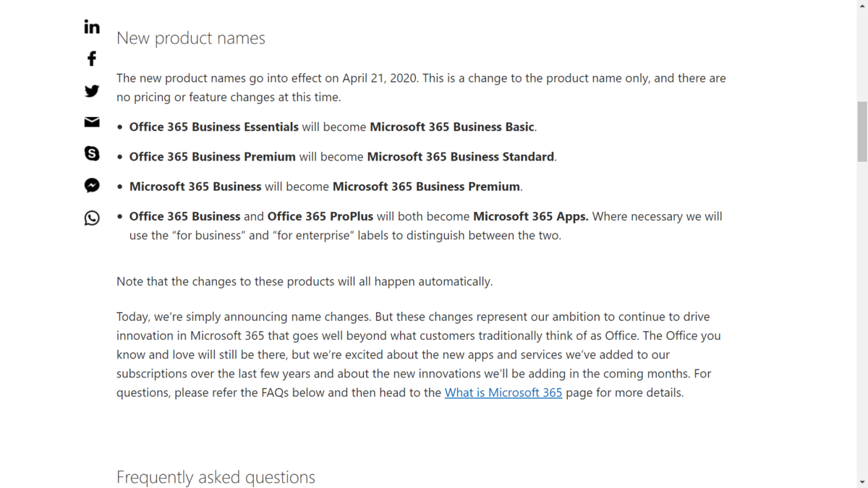The height and width of the screenshot is (488, 868).
Task: Click the Microsoft 365 Business Standard text
Action: [461, 157]
